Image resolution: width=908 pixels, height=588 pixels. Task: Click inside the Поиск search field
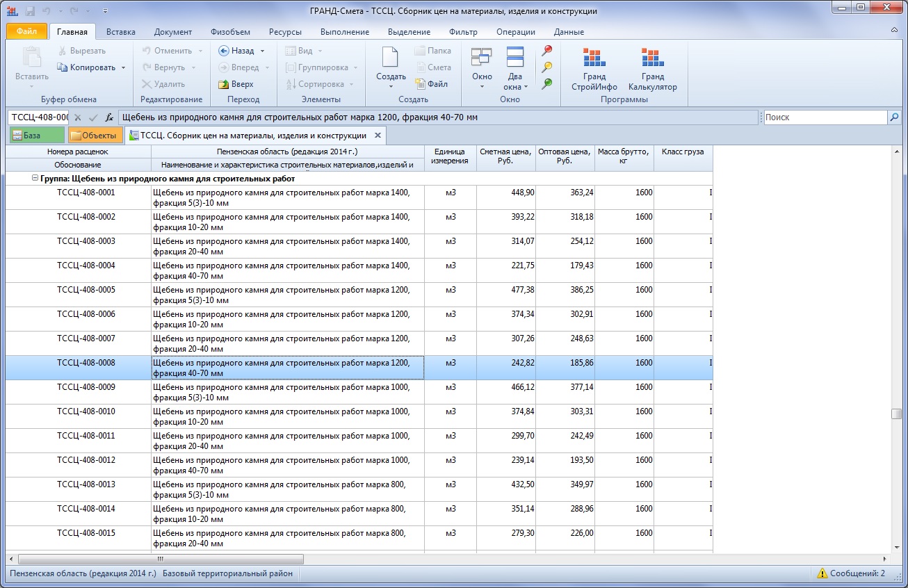[x=825, y=117]
